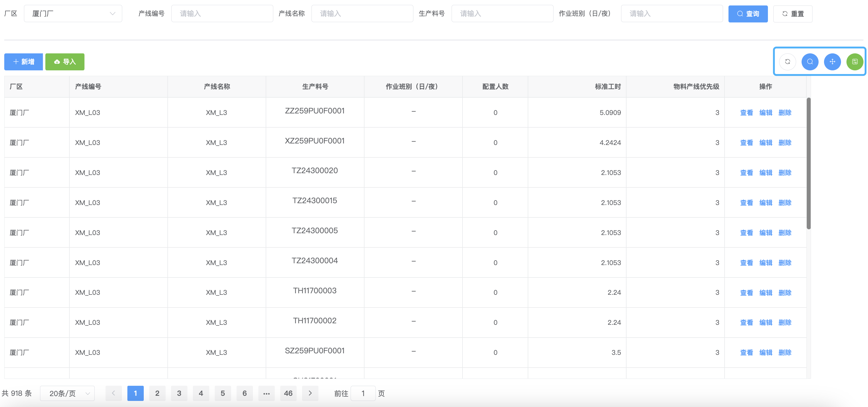Image resolution: width=868 pixels, height=407 pixels.
Task: Click the circular refresh icon in table toolbar
Action: [x=787, y=62]
